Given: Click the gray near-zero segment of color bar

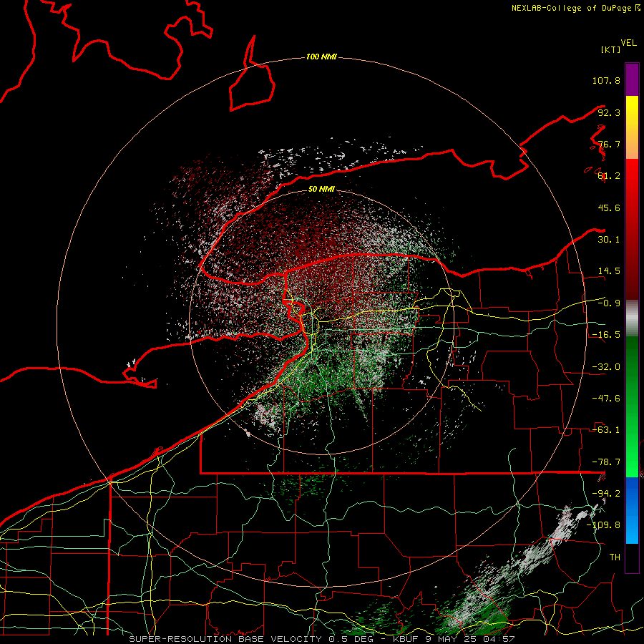Looking at the screenshot, I should coord(632,318).
